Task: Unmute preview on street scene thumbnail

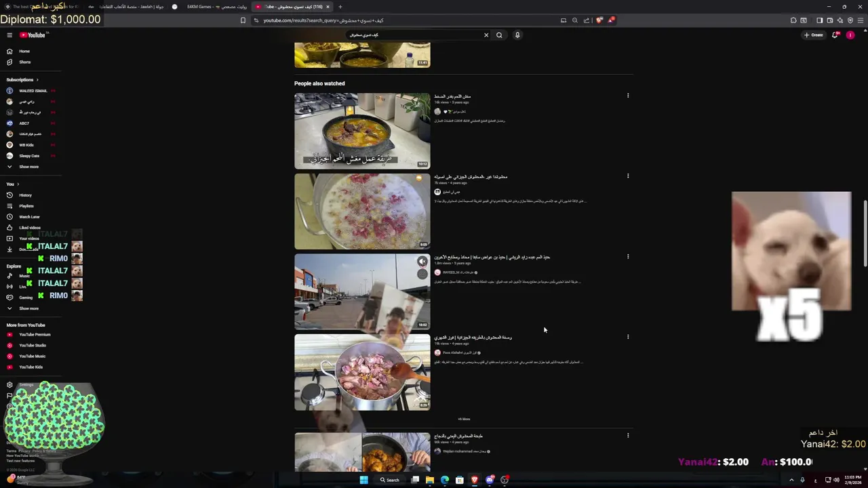Action: [x=422, y=262]
